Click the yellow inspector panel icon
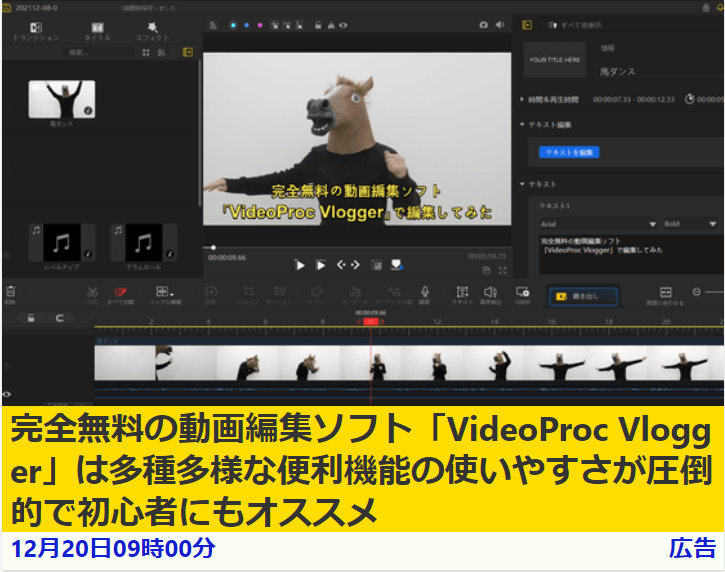Screen dimensions: 725x572 (x=527, y=25)
